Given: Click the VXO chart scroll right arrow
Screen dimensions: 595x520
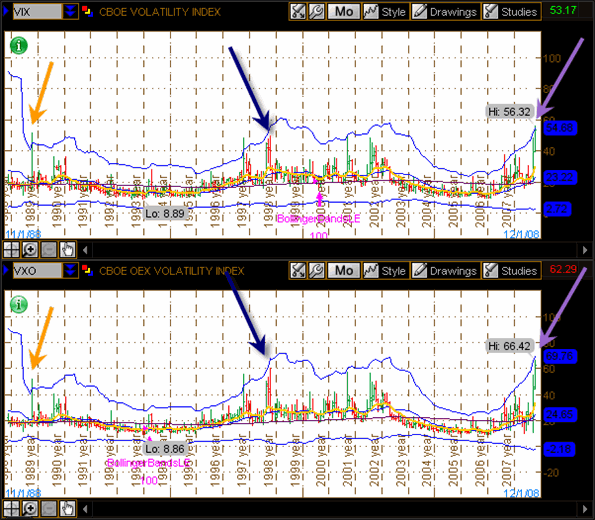Looking at the screenshot, I should [x=585, y=509].
